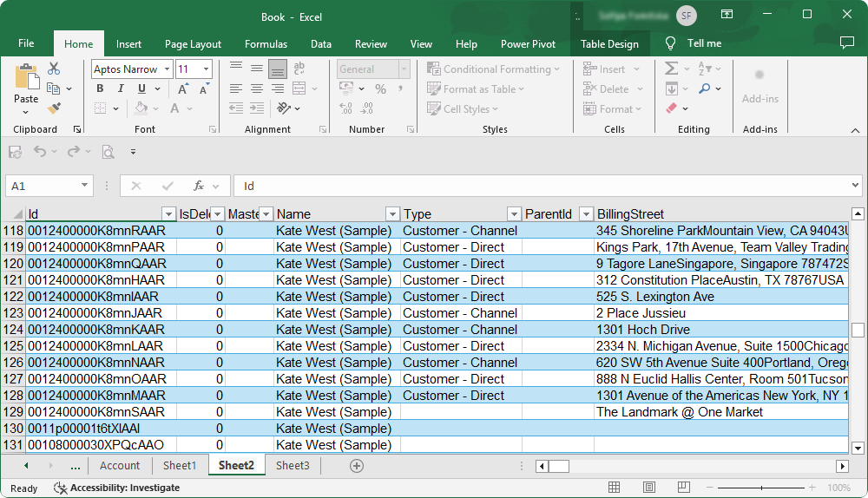Click the Font Color A icon
This screenshot has width=868, height=498.
(x=175, y=108)
